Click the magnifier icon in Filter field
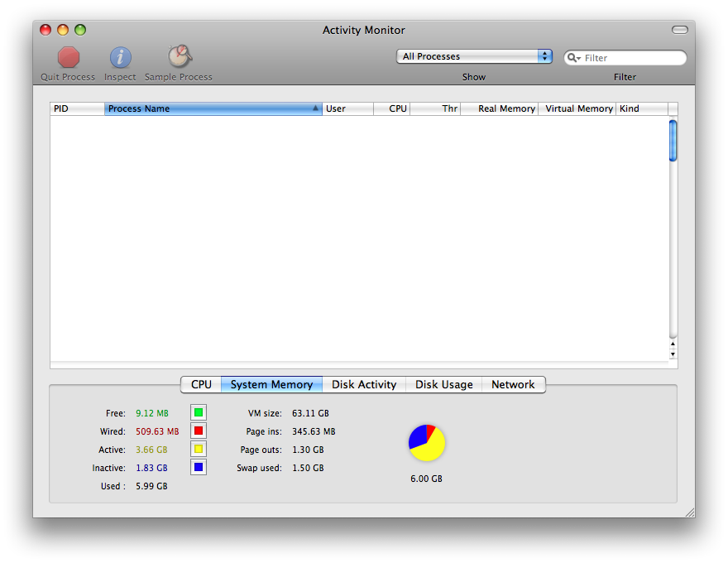Image resolution: width=728 pixels, height=563 pixels. 574,58
